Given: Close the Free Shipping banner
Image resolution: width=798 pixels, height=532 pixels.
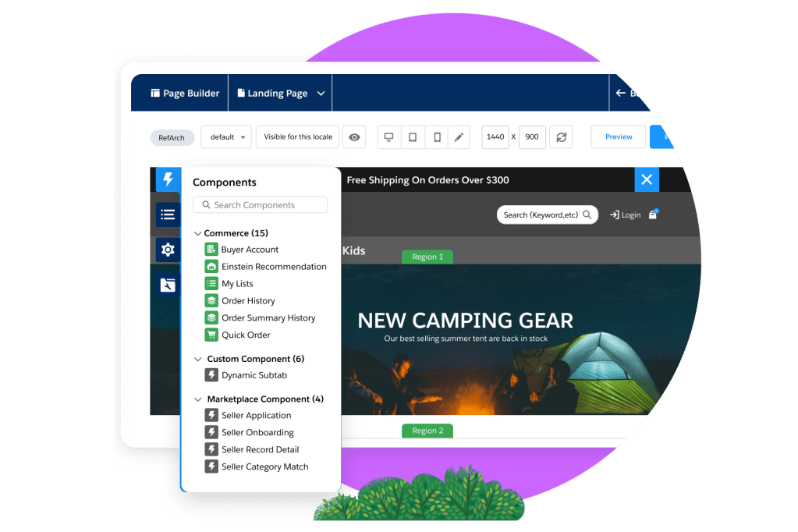Looking at the screenshot, I should (x=647, y=179).
